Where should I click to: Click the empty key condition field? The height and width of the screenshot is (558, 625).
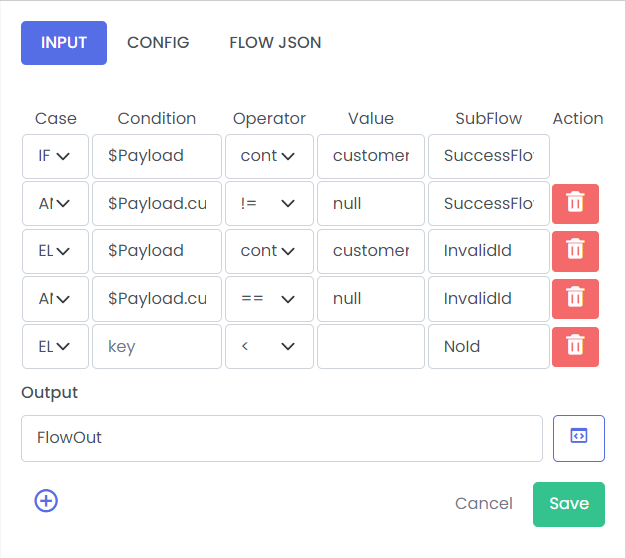pyautogui.click(x=157, y=346)
